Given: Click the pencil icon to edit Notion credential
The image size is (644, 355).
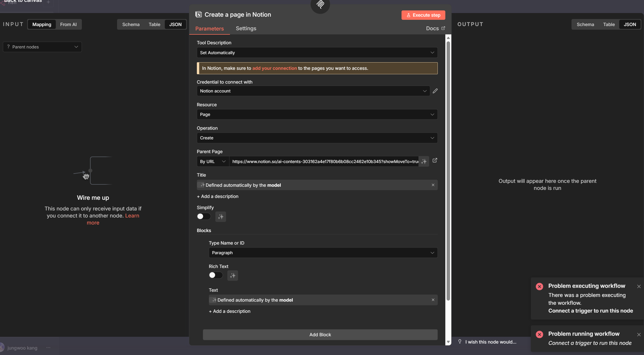Looking at the screenshot, I should tap(435, 91).
